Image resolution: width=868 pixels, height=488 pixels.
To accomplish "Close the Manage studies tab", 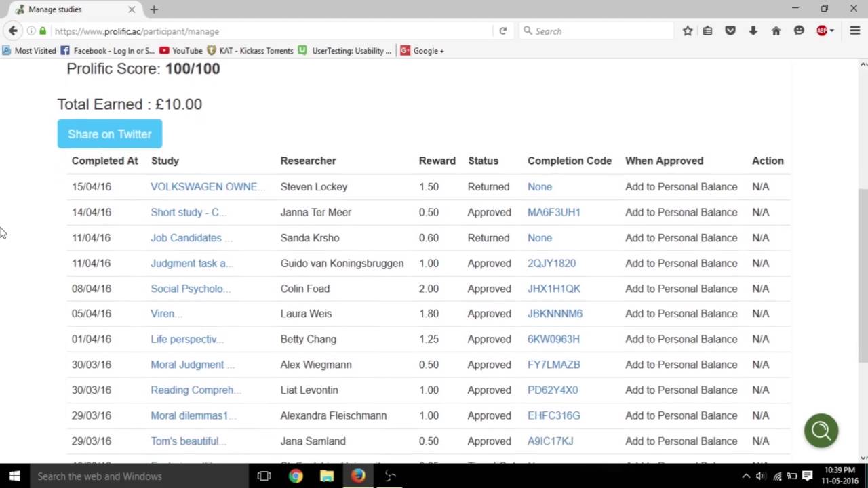I will [x=132, y=9].
